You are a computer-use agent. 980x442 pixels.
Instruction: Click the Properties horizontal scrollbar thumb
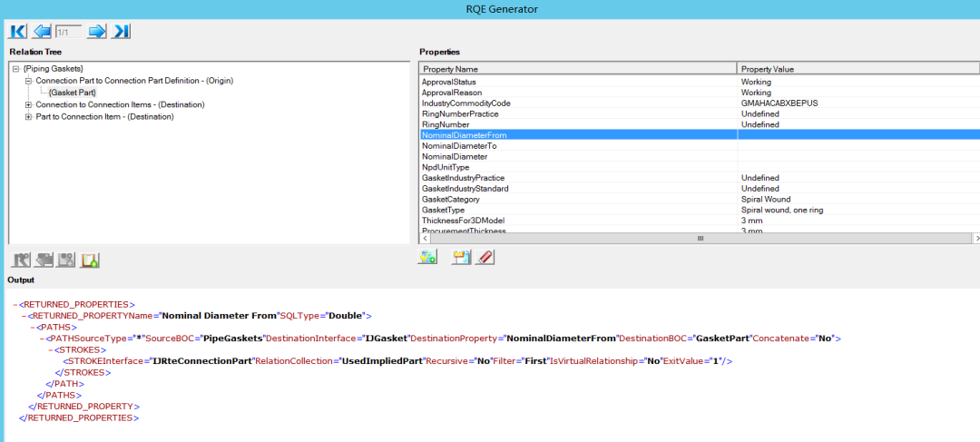pos(700,239)
